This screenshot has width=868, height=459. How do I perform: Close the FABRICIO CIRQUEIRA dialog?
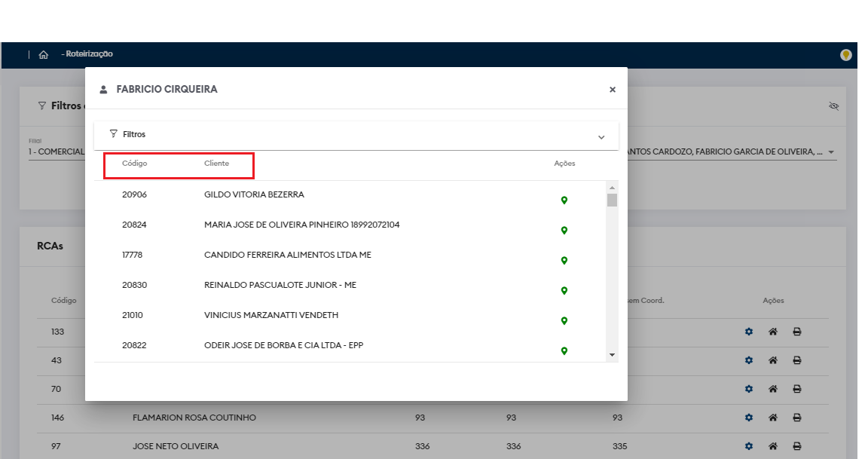[x=613, y=89]
